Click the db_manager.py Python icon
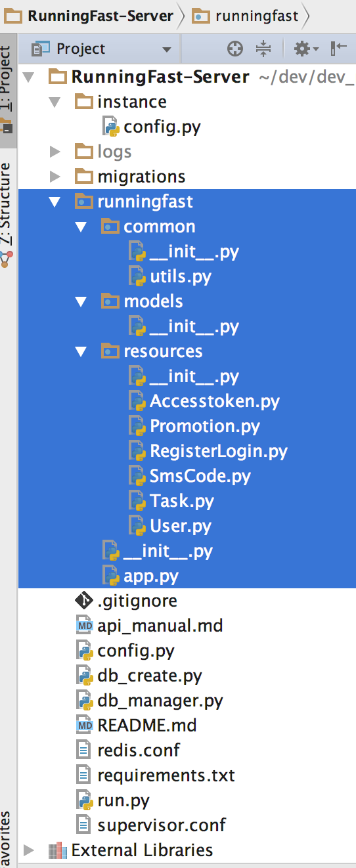This screenshot has width=356, height=868. [x=84, y=701]
